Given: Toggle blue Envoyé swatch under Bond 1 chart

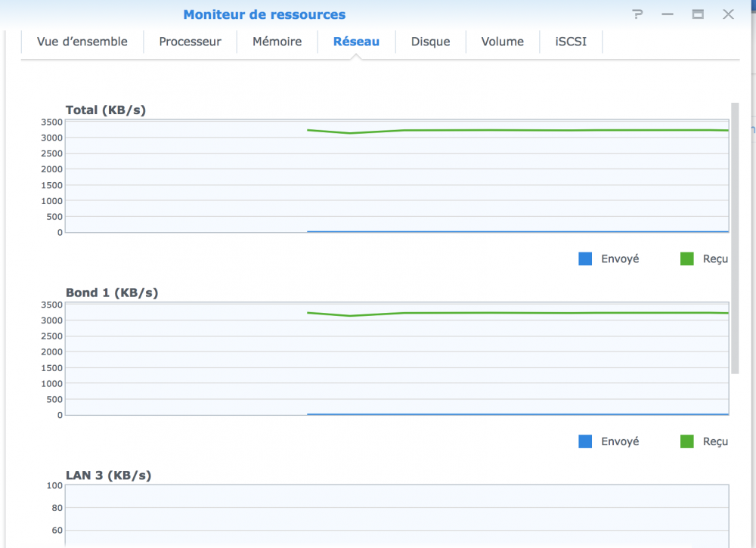Looking at the screenshot, I should (585, 441).
